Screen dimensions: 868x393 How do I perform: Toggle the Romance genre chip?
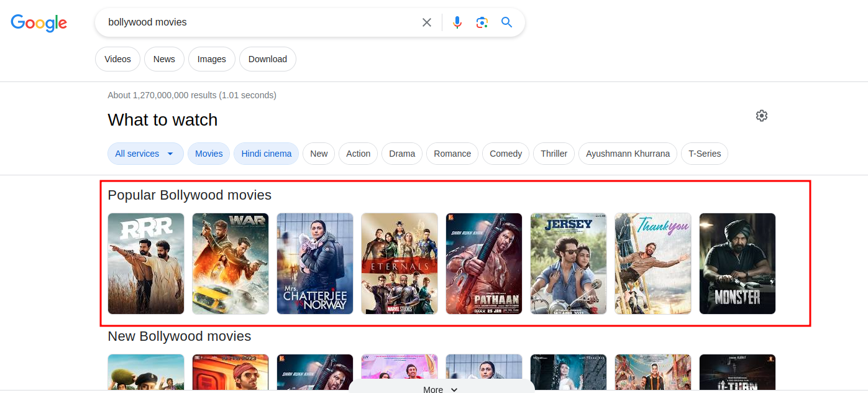452,154
